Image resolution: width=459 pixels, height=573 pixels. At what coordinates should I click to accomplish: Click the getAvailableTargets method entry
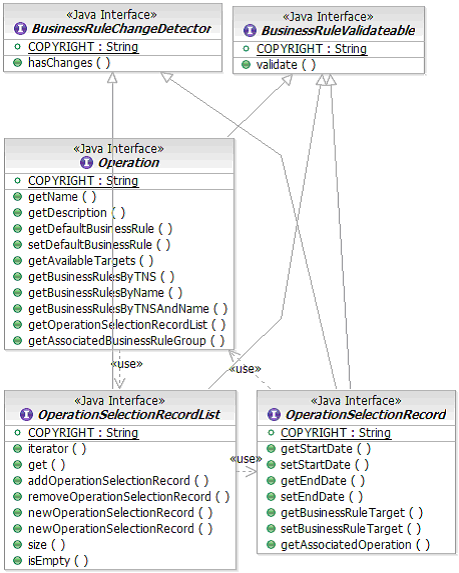click(x=91, y=261)
